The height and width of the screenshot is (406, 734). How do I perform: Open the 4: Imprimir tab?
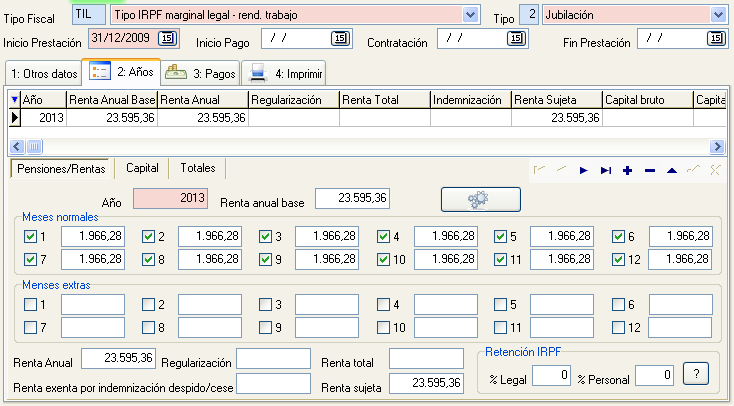tap(284, 73)
